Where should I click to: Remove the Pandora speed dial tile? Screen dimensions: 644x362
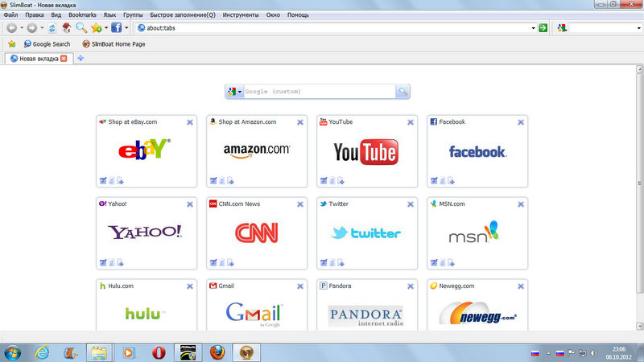coord(411,286)
